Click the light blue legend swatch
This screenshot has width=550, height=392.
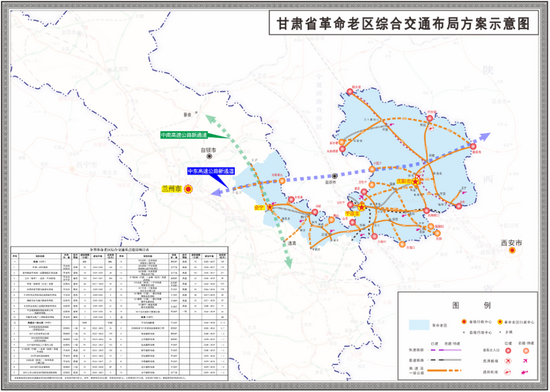(x=419, y=325)
